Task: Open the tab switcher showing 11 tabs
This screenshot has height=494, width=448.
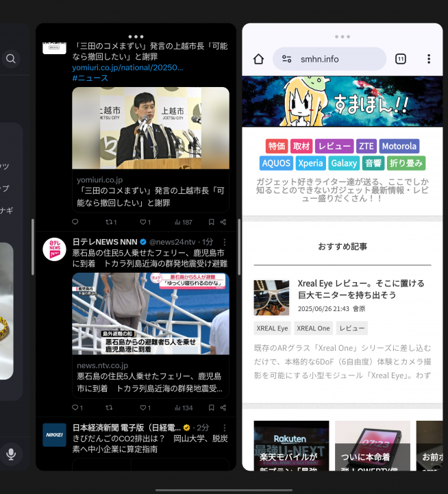Action: pos(401,59)
